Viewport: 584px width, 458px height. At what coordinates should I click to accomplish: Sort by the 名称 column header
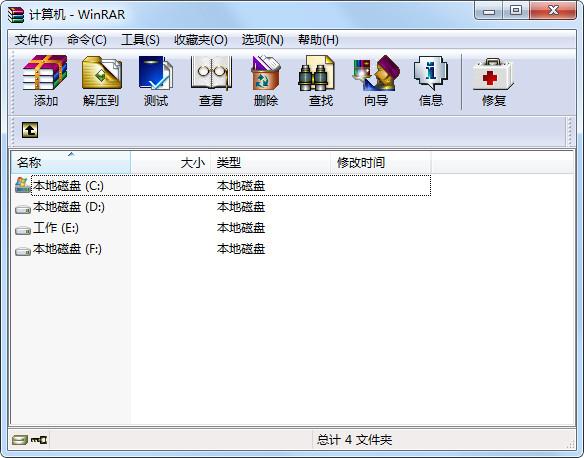[71, 162]
